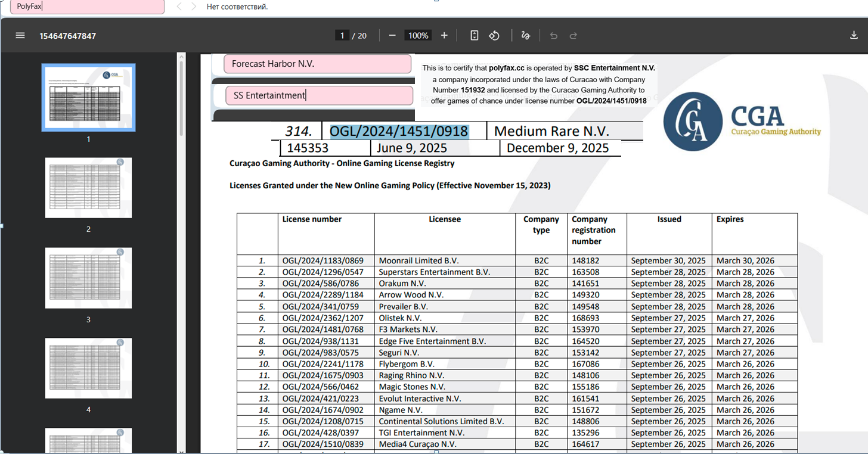Click the page number box
The width and height of the screenshot is (868, 454).
[x=342, y=35]
